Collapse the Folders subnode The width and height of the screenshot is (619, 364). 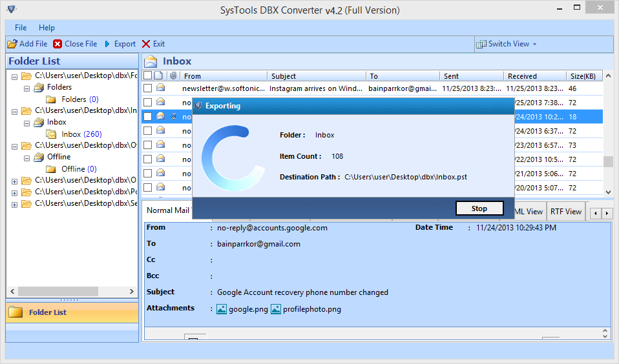(x=27, y=88)
